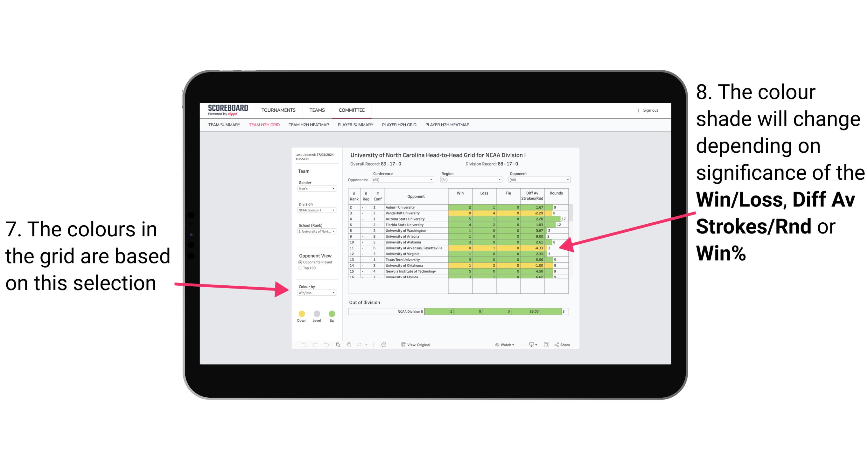Click the Down colour swatch indicator
868x467 pixels.
coord(301,312)
